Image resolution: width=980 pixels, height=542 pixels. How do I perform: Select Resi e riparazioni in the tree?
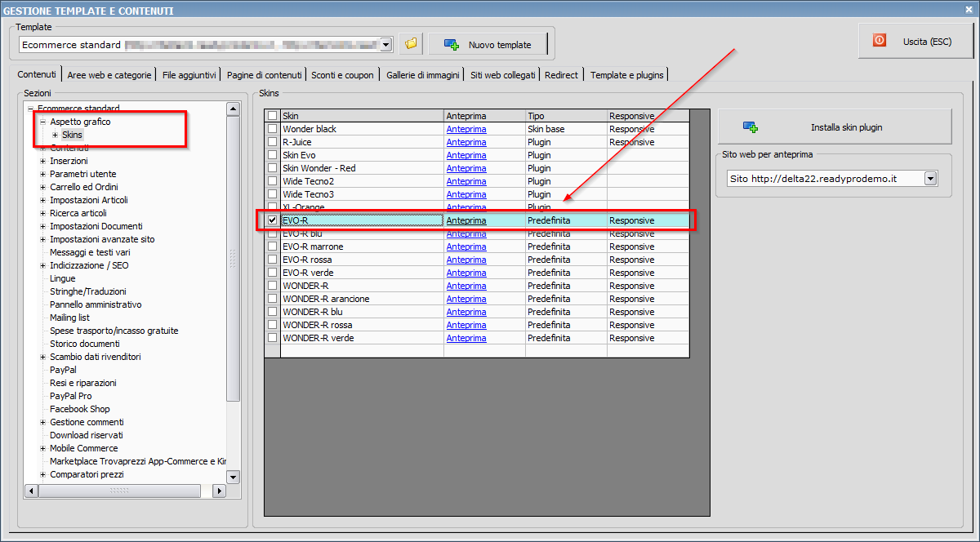point(83,383)
